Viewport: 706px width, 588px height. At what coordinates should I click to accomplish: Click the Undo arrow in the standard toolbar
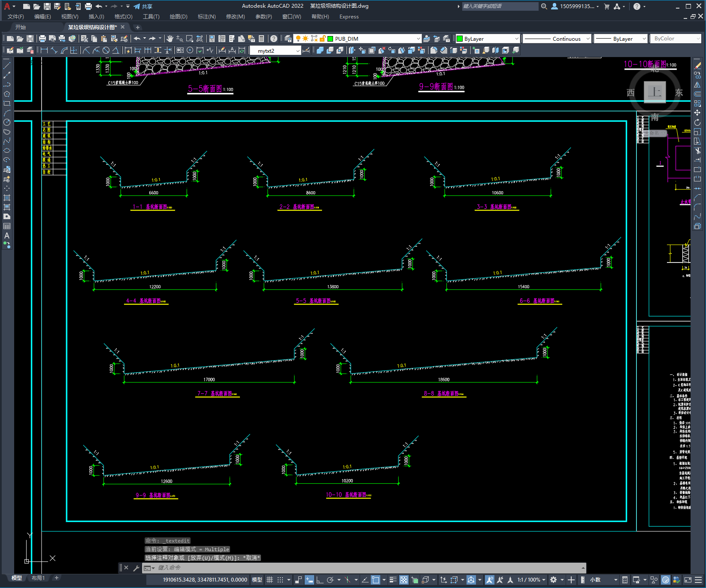coord(137,39)
